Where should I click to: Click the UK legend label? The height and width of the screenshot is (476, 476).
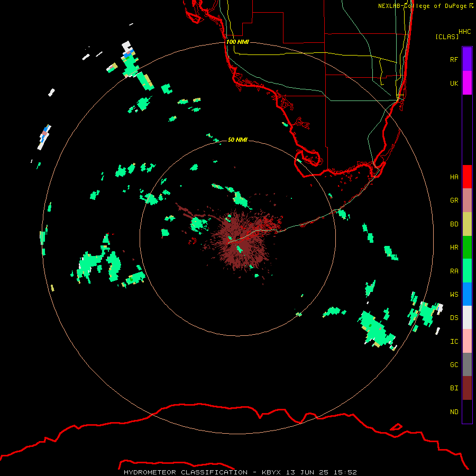tap(454, 83)
